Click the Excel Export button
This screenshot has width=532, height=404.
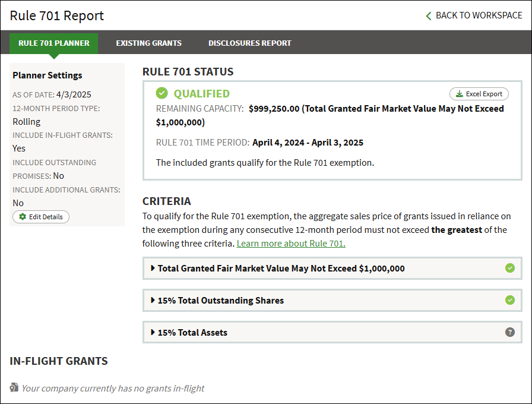479,94
